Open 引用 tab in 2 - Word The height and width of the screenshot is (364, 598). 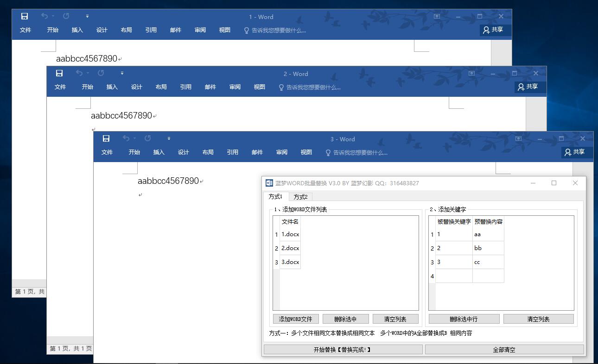[x=185, y=87]
